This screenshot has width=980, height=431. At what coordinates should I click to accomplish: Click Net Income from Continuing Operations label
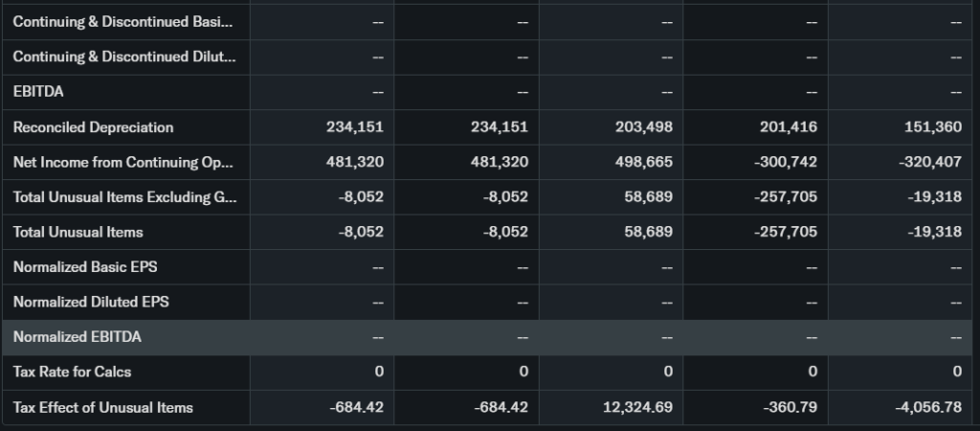tap(122, 162)
